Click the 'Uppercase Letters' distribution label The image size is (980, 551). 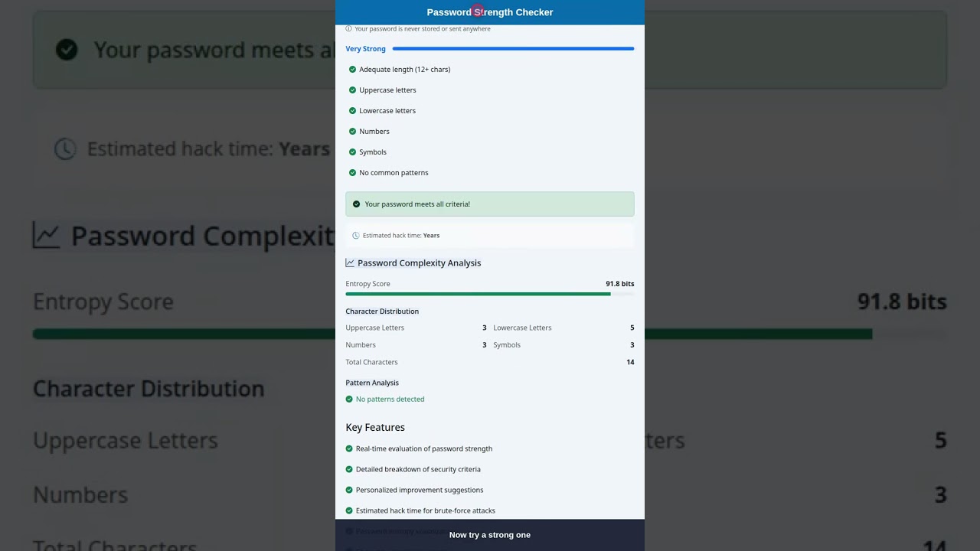point(374,328)
